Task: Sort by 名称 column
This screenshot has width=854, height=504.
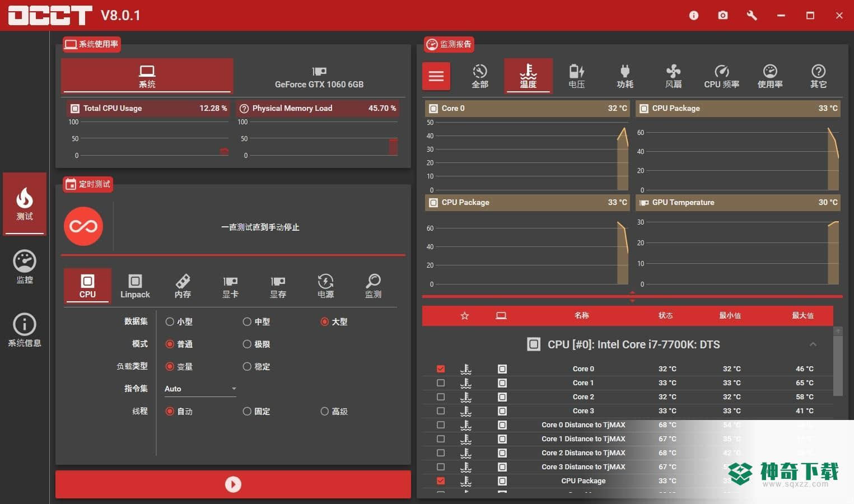Action: [581, 315]
